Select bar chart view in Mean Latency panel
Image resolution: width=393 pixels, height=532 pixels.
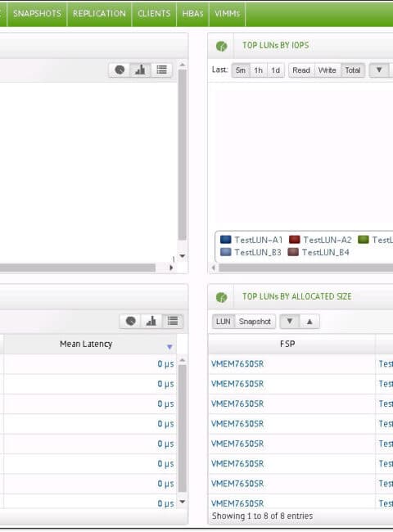pyautogui.click(x=151, y=321)
